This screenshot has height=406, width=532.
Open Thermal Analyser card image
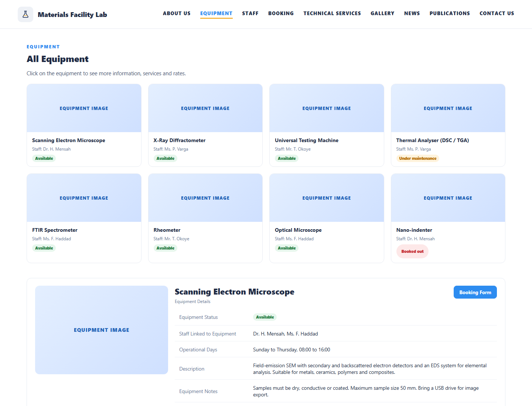click(x=448, y=108)
